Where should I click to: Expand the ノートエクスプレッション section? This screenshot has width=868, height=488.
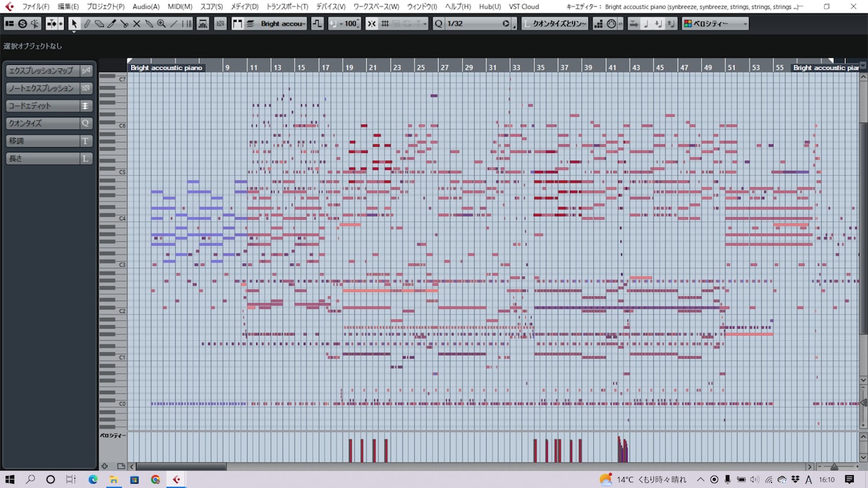[x=49, y=88]
